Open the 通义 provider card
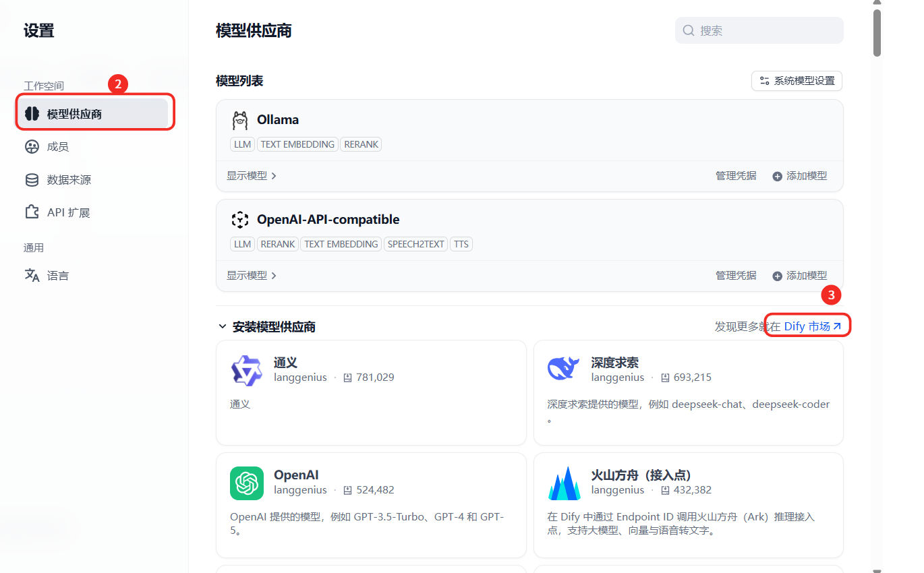The height and width of the screenshot is (573, 924). [371, 392]
